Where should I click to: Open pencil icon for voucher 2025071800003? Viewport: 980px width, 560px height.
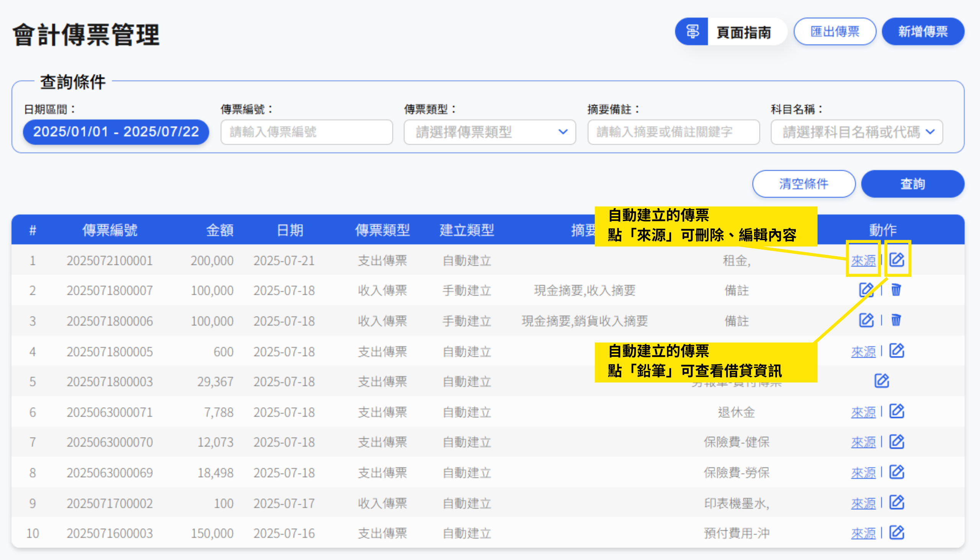pos(882,381)
